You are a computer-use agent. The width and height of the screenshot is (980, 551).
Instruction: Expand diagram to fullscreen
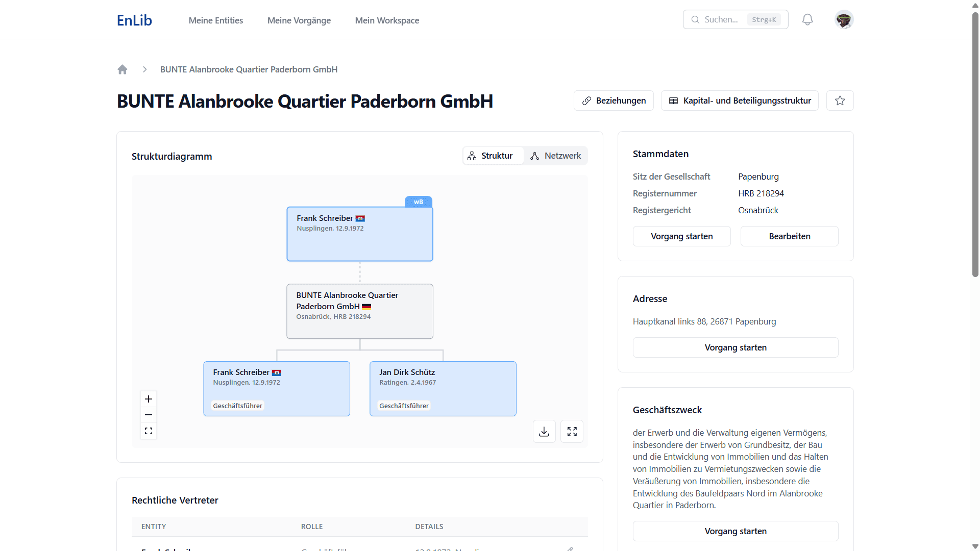(572, 432)
